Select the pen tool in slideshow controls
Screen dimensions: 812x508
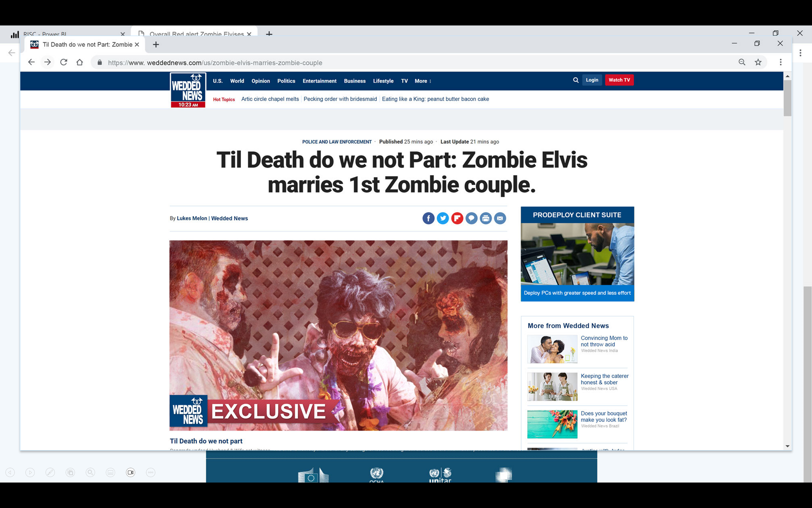50,472
